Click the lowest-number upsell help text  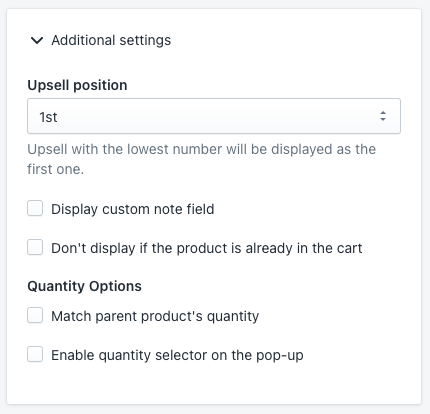(202, 159)
